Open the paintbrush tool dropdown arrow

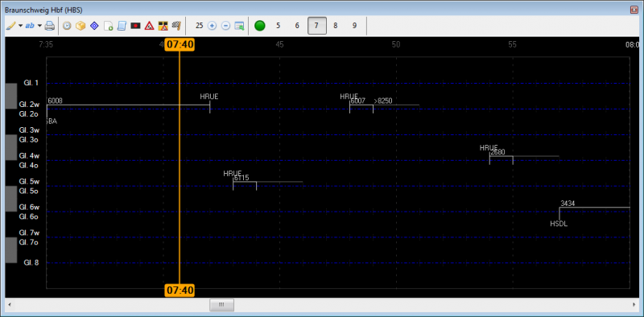pos(21,26)
